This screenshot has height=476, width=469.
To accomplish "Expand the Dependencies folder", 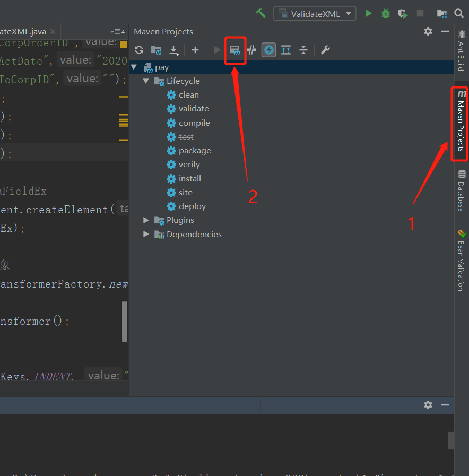I will tap(146, 234).
